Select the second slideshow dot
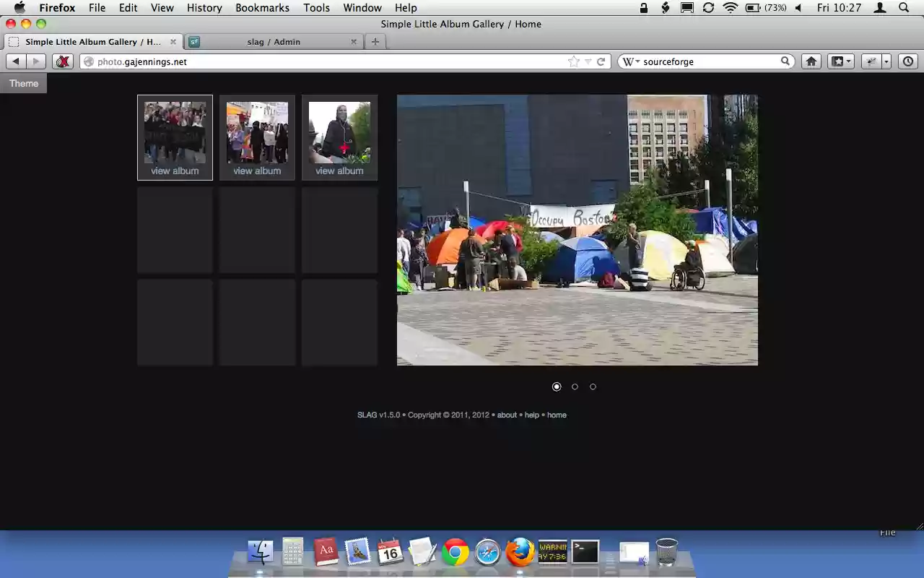Image resolution: width=924 pixels, height=578 pixels. point(575,387)
